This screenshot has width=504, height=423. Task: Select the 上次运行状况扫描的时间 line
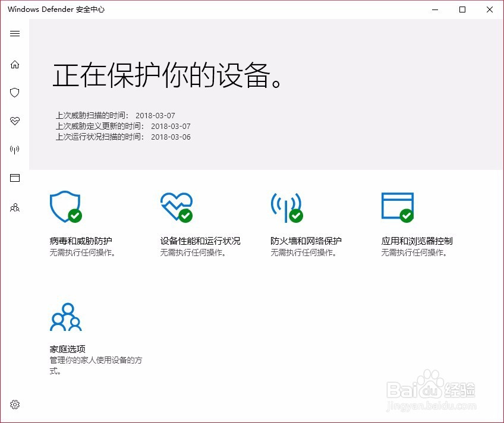(x=123, y=137)
